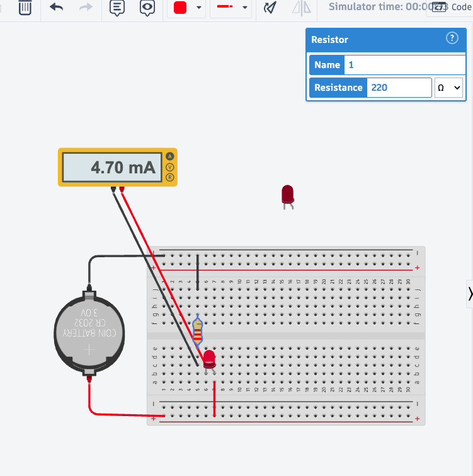
Task: Edit the resistor Name field
Action: 405,65
